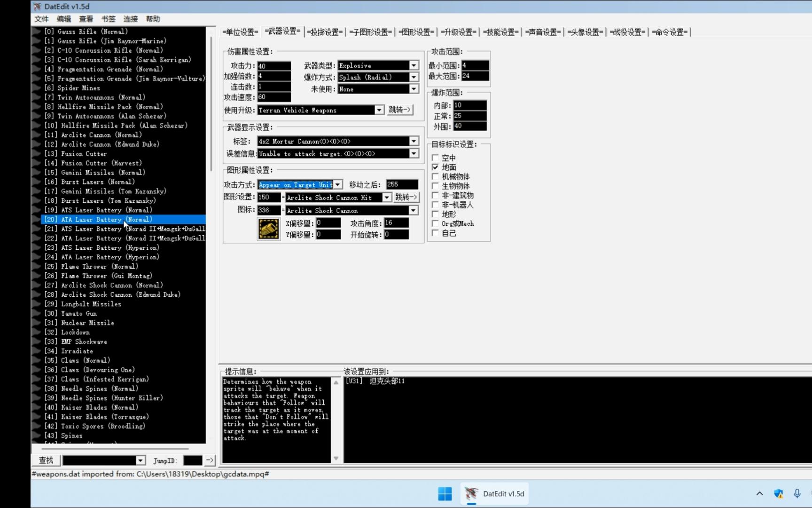The width and height of the screenshot is (812, 508).
Task: Open the 攻击方式 Appear on Target Unit dropdown
Action: click(x=338, y=184)
